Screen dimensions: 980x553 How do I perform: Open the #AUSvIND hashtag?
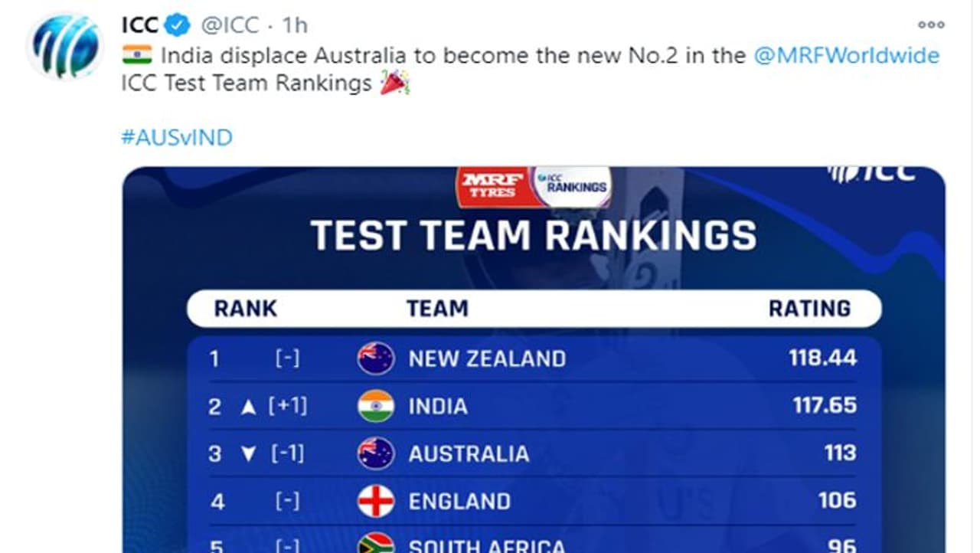pos(177,138)
